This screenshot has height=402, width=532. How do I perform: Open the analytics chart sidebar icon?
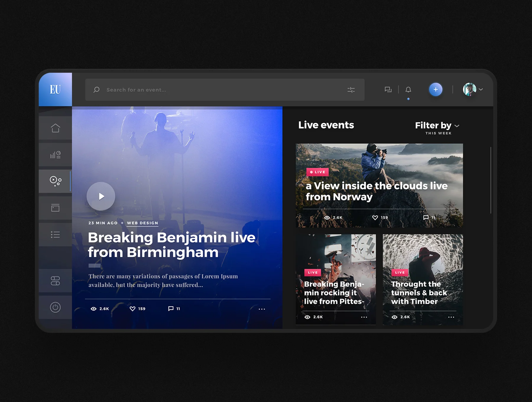click(x=55, y=155)
